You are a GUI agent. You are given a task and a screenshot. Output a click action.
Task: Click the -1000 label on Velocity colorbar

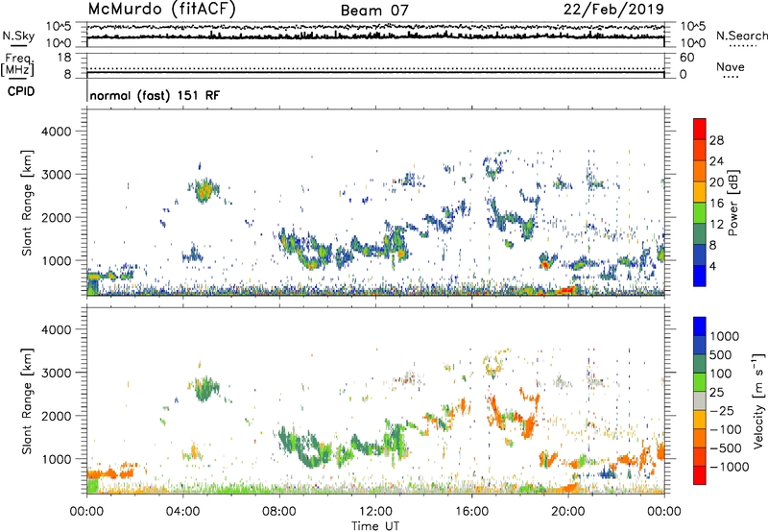point(730,467)
